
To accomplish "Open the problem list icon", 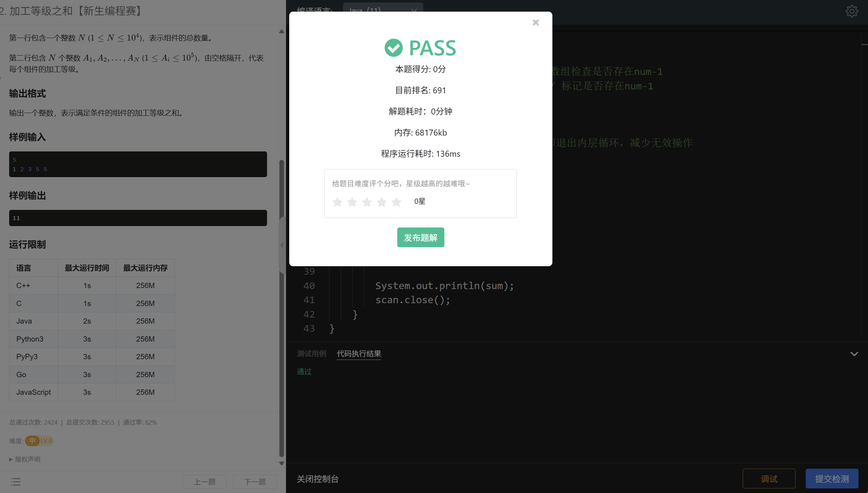I will pyautogui.click(x=15, y=481).
